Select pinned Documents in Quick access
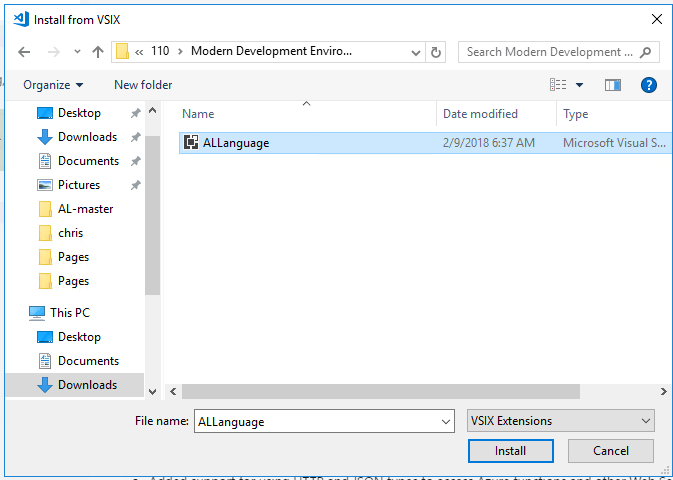This screenshot has height=480, width=673. pos(88,161)
